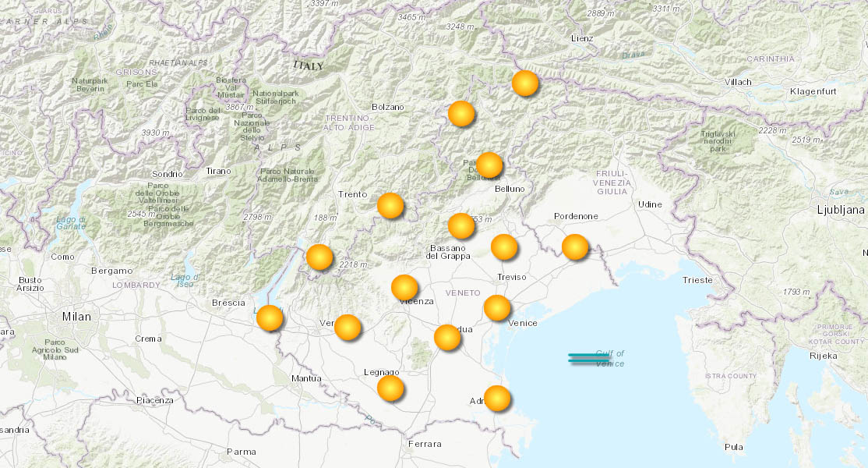Open the marker near Pordenone

point(574,248)
